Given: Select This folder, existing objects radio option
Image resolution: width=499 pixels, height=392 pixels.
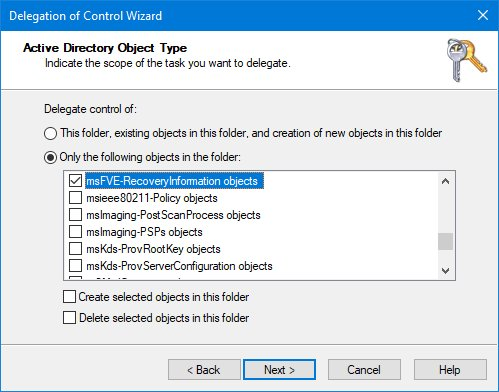Looking at the screenshot, I should [50, 133].
